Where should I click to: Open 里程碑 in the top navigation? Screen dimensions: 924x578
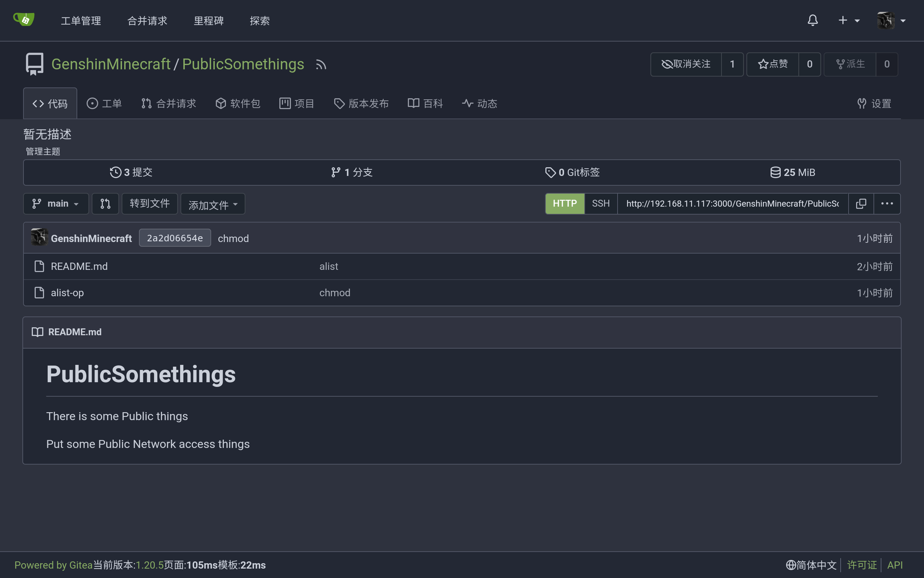click(x=209, y=21)
